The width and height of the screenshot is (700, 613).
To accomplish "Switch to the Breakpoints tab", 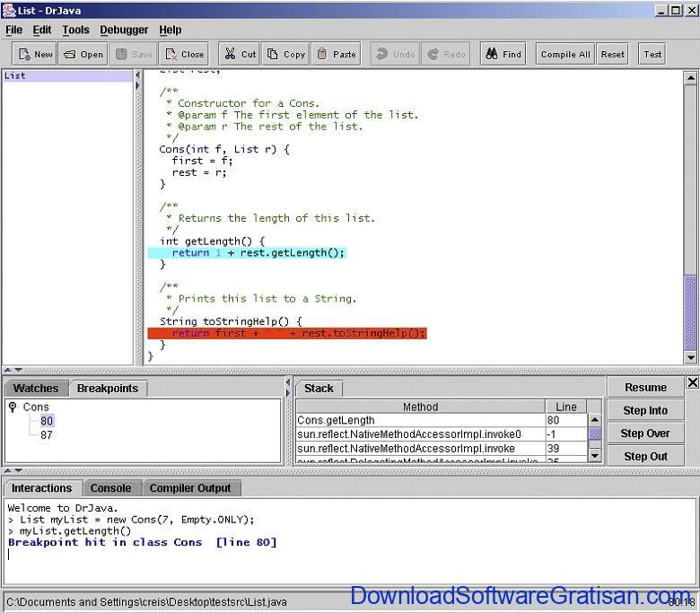I will [x=108, y=389].
